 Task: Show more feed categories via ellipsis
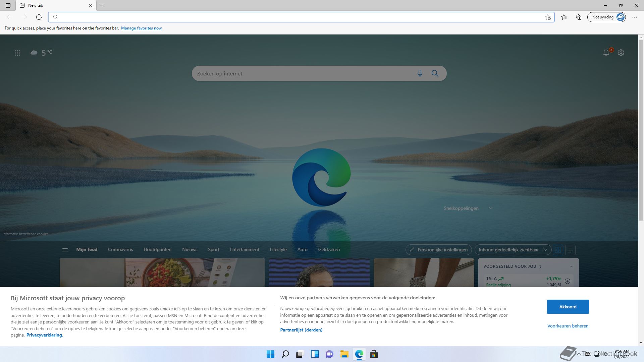395,250
